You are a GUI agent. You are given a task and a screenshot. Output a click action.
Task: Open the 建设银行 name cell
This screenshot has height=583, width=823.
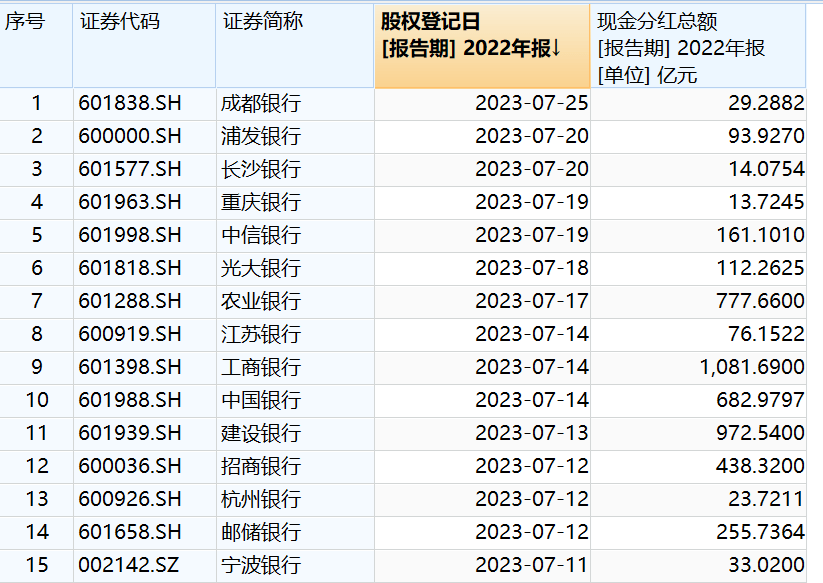tap(261, 433)
